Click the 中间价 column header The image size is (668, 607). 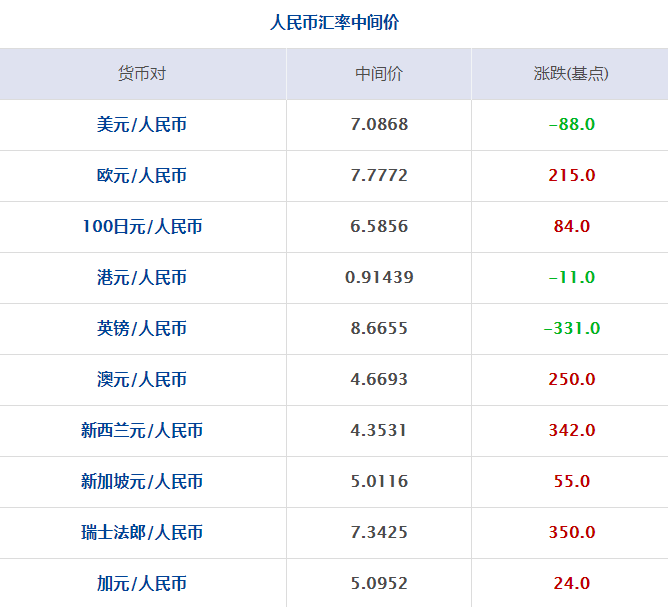coord(379,74)
